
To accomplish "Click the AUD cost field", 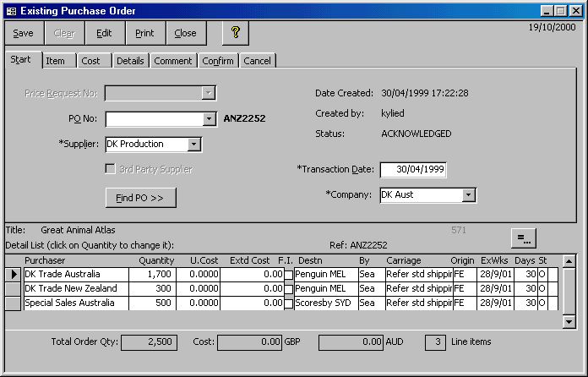I will click(x=351, y=342).
